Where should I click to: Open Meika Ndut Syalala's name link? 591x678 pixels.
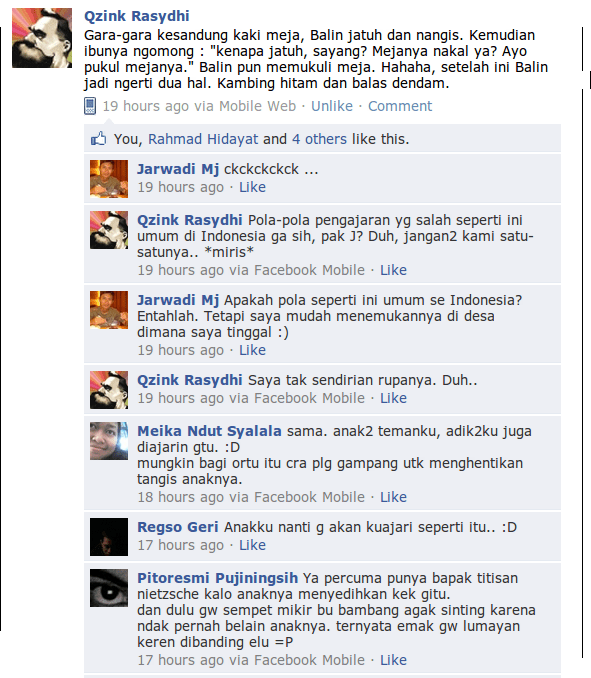click(x=209, y=431)
